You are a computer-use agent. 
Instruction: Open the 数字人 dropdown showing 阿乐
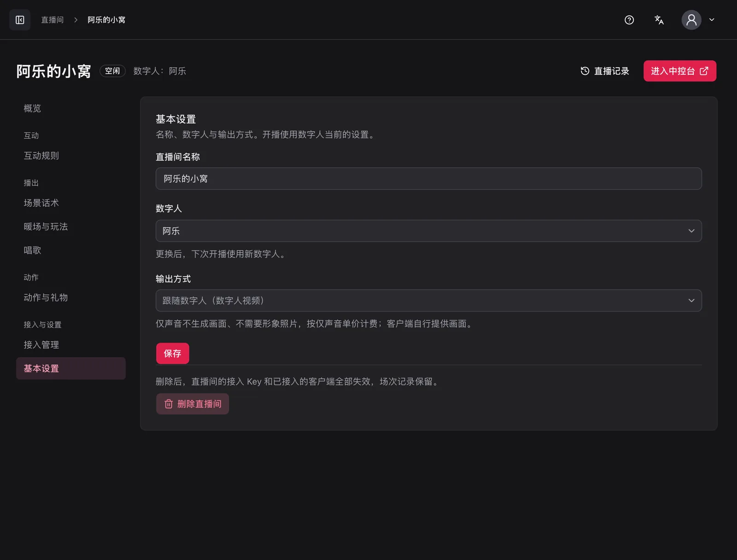pyautogui.click(x=429, y=231)
